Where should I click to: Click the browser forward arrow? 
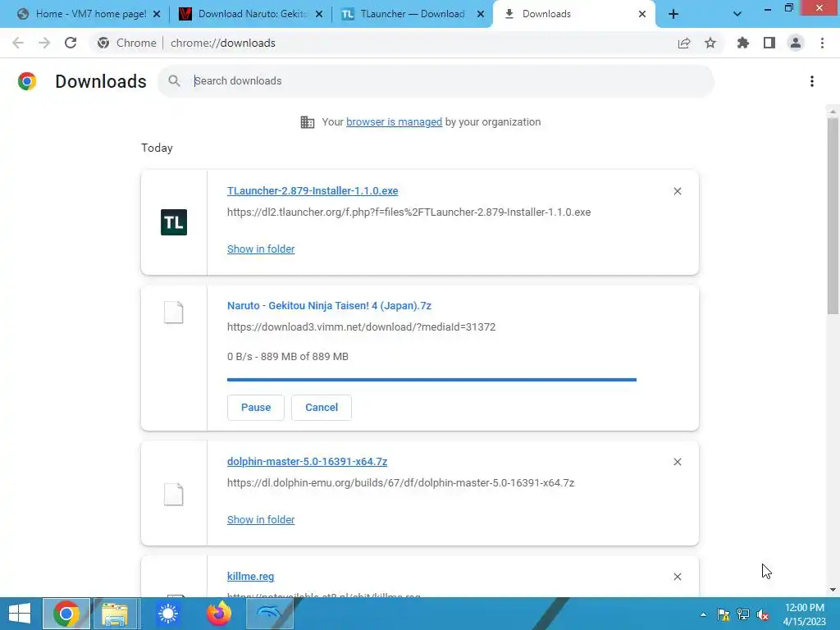point(44,43)
